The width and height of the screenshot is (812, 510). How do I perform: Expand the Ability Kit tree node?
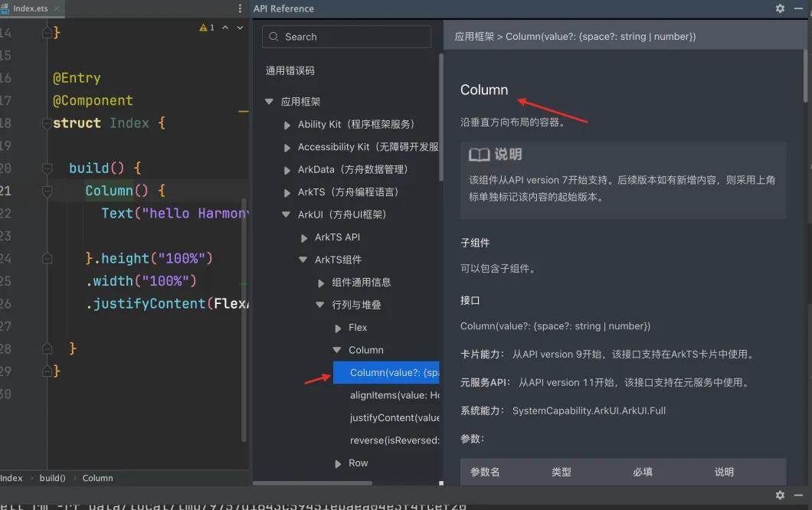point(287,125)
